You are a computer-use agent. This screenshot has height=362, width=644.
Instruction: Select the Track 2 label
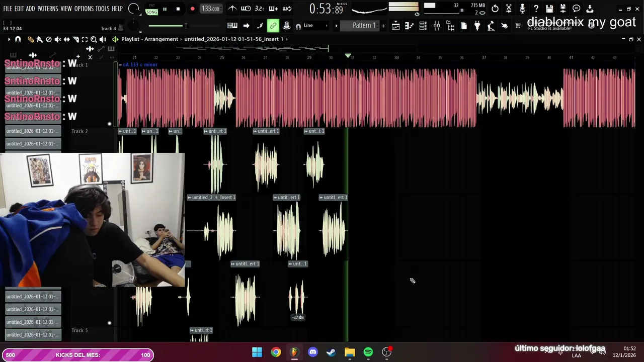(79, 131)
